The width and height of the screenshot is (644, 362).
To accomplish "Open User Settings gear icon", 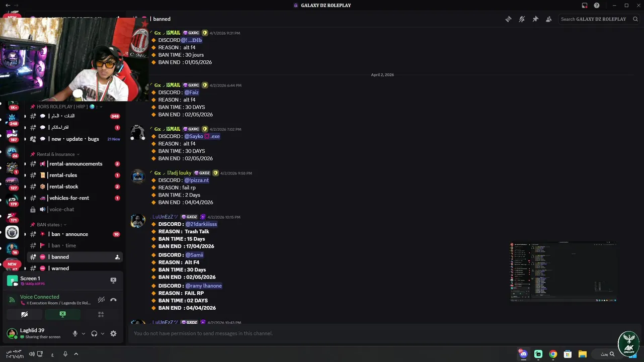I will 113,333.
